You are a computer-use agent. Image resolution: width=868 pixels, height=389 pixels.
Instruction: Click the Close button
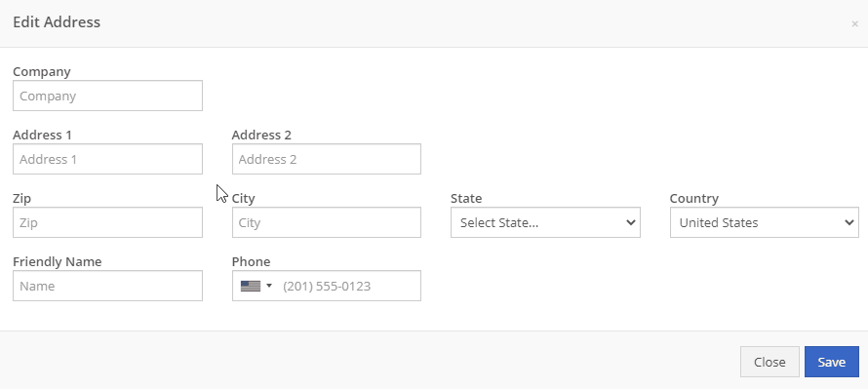(769, 362)
